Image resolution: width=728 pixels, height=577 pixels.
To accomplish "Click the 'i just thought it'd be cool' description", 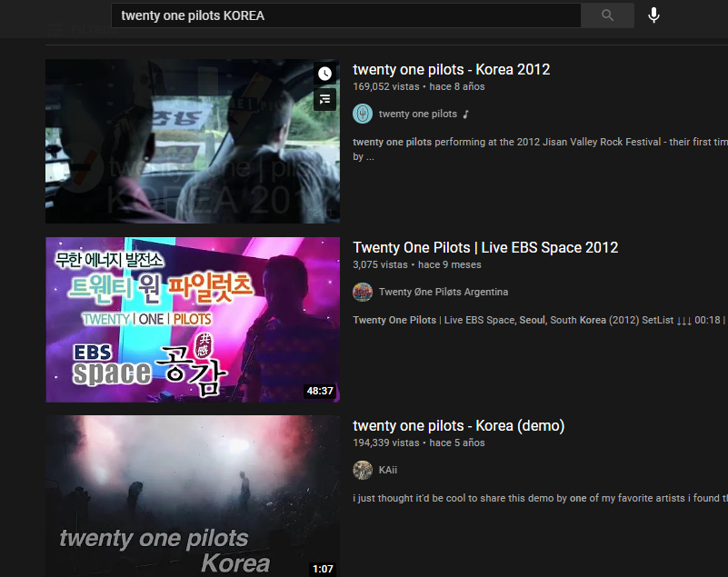I will click(x=541, y=498).
